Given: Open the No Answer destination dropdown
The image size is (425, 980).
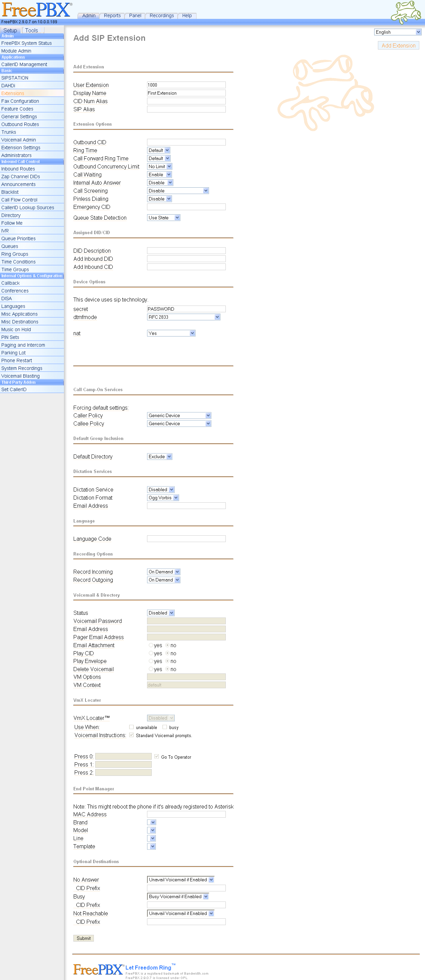Looking at the screenshot, I should tap(181, 880).
